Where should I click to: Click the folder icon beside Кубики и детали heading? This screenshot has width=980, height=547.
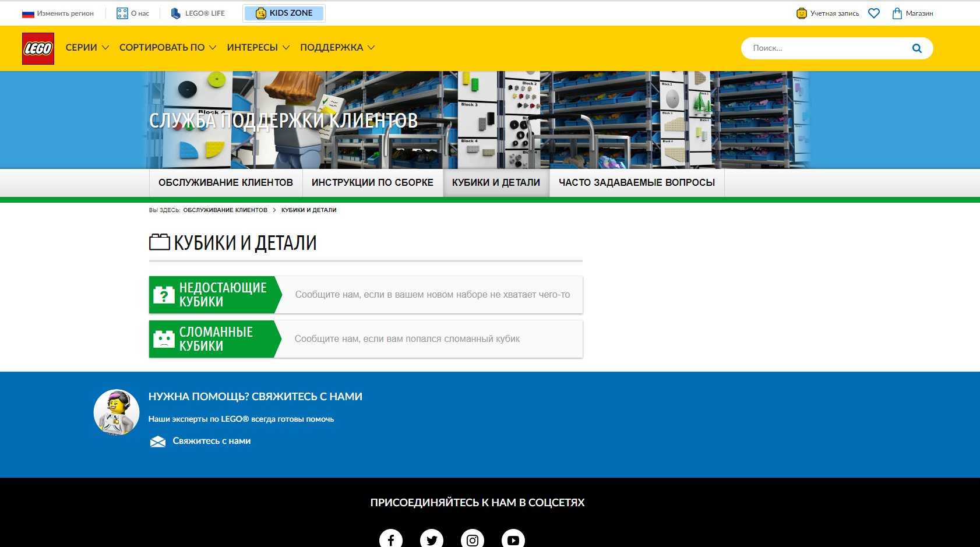click(x=160, y=242)
